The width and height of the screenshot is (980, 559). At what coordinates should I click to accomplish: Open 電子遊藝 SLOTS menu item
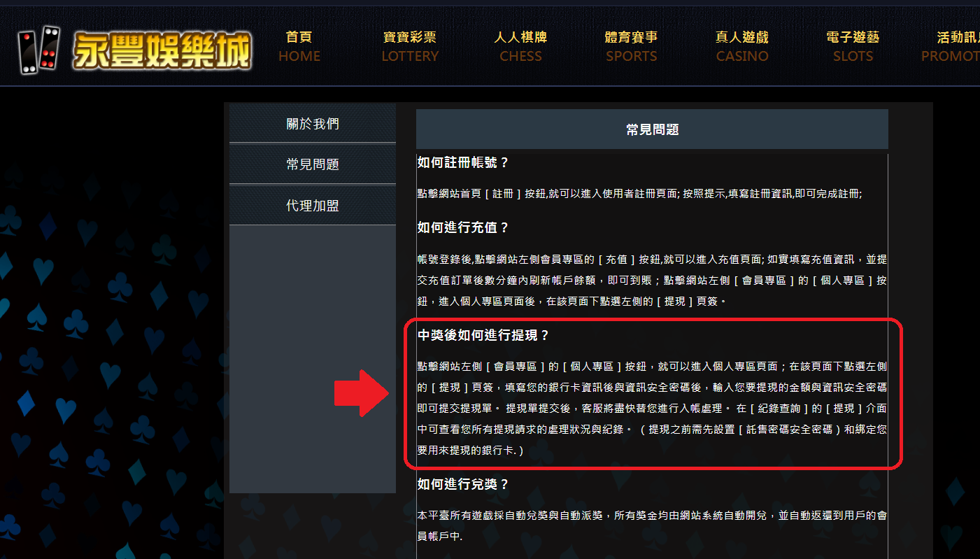[853, 47]
